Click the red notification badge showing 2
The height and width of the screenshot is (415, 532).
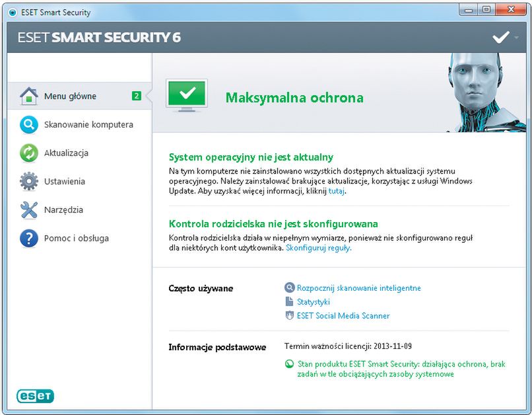coord(137,95)
